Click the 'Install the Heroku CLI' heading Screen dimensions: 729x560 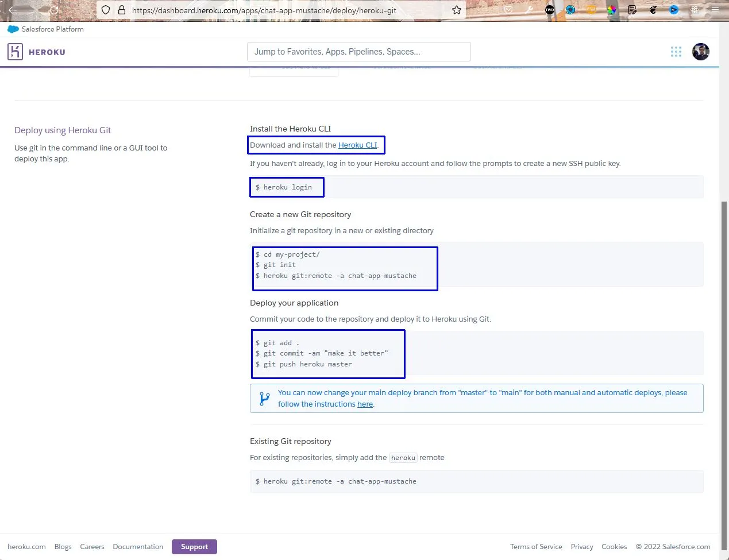click(x=290, y=129)
